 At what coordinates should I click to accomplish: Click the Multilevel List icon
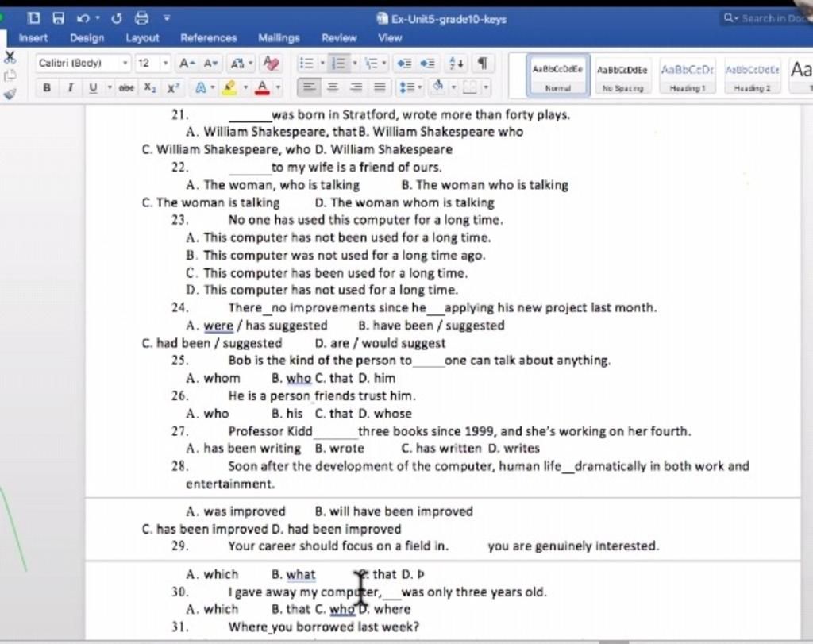pyautogui.click(x=372, y=64)
